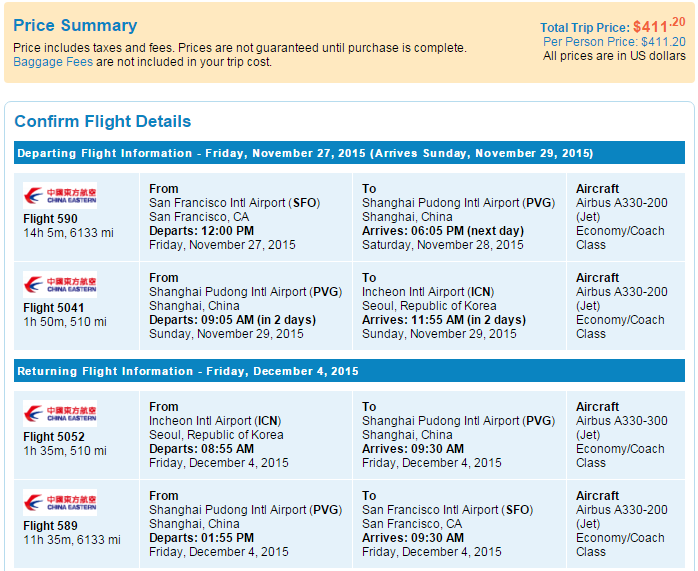Click China Eastern logo for Flight 589

click(60, 502)
